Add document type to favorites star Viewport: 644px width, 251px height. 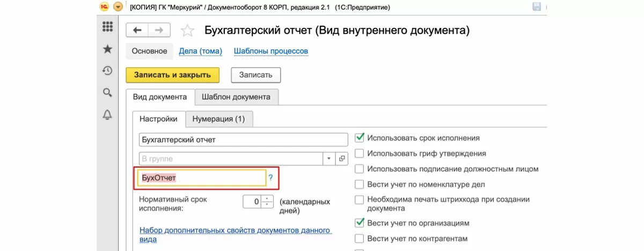point(187,31)
